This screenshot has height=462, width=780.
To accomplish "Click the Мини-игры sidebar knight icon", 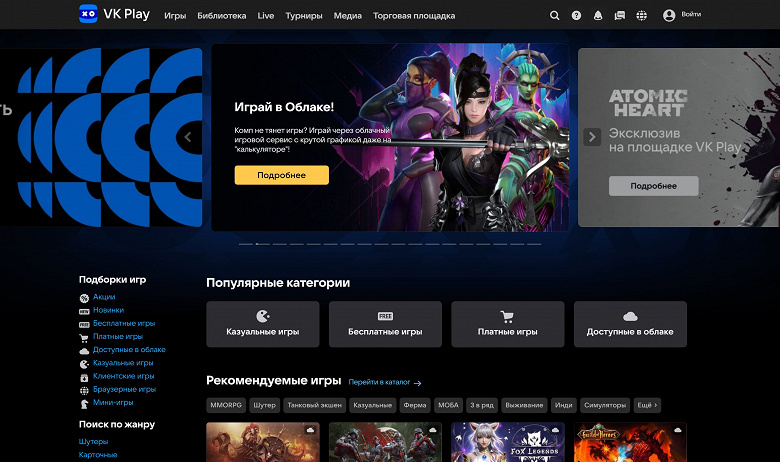I will (x=84, y=404).
